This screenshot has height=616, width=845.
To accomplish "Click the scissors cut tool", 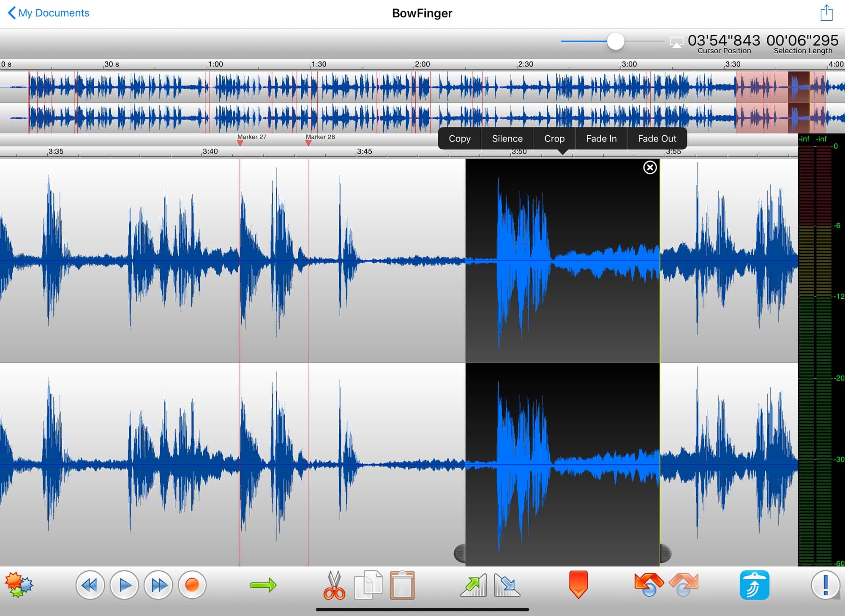I will tap(334, 585).
